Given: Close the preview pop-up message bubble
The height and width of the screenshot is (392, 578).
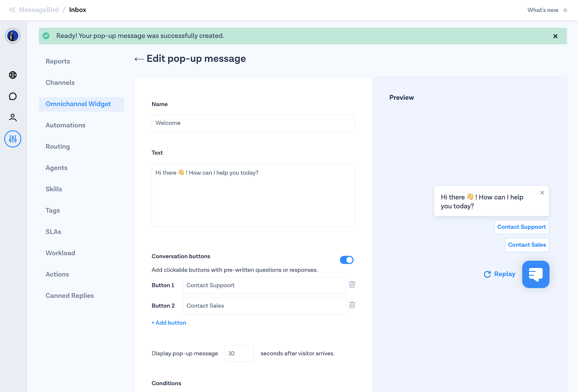Looking at the screenshot, I should (x=542, y=193).
